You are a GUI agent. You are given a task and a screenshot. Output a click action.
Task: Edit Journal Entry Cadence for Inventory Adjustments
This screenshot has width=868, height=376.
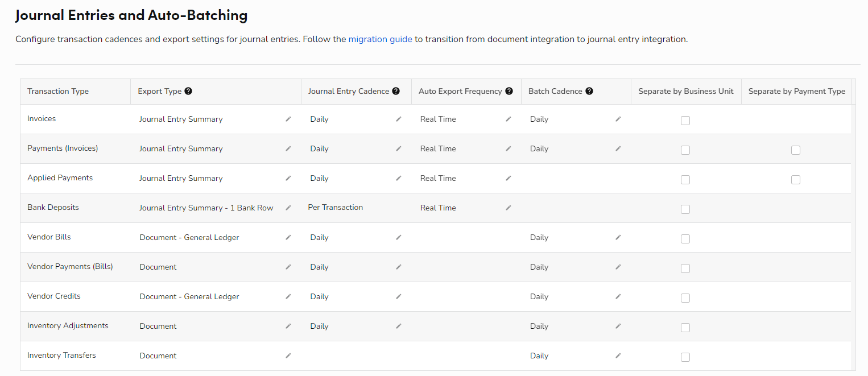(x=398, y=326)
